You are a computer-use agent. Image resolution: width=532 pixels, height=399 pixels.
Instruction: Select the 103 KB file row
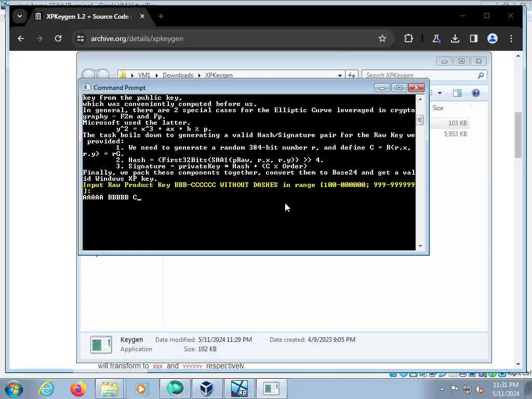coord(449,123)
